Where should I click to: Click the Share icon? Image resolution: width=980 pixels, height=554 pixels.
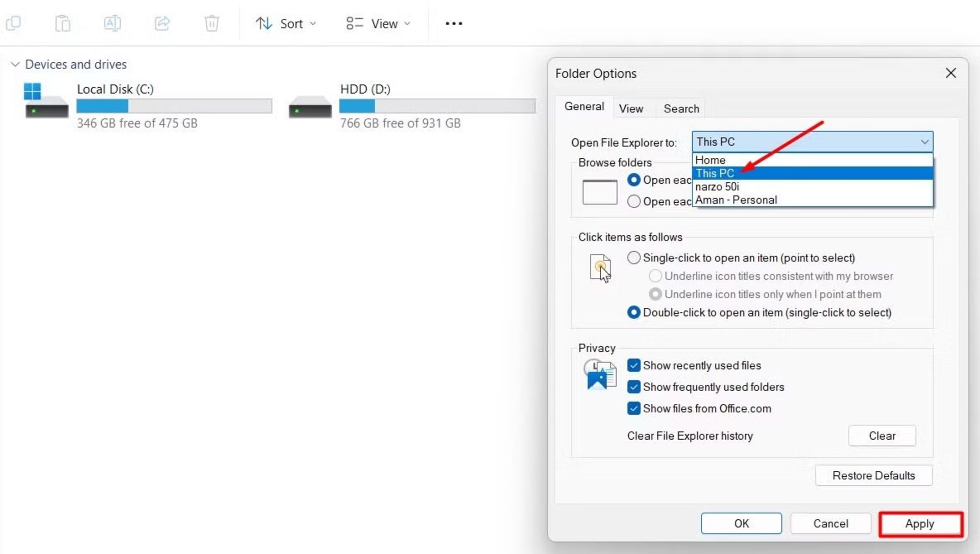tap(162, 23)
